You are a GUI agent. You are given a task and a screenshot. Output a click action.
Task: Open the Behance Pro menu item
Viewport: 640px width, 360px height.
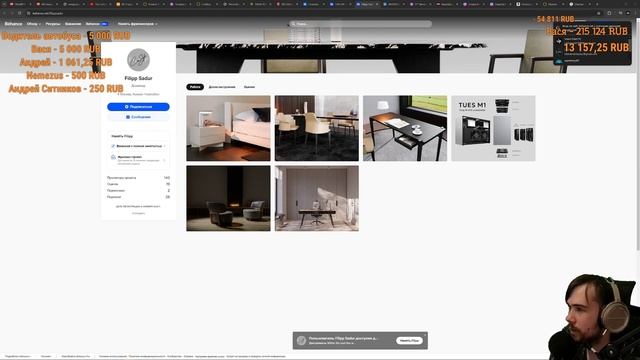97,24
